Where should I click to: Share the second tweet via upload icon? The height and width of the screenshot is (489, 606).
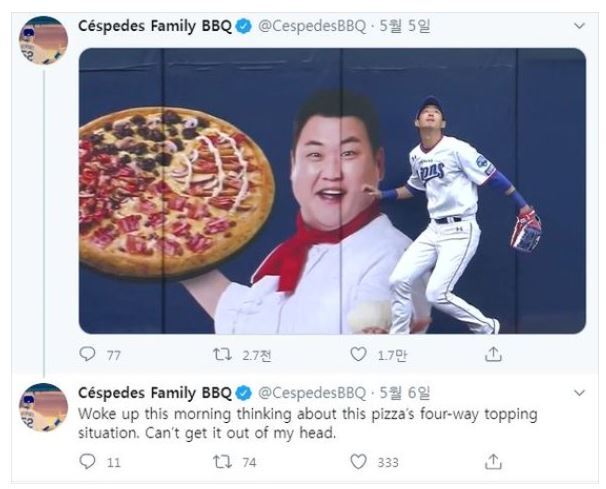click(493, 461)
